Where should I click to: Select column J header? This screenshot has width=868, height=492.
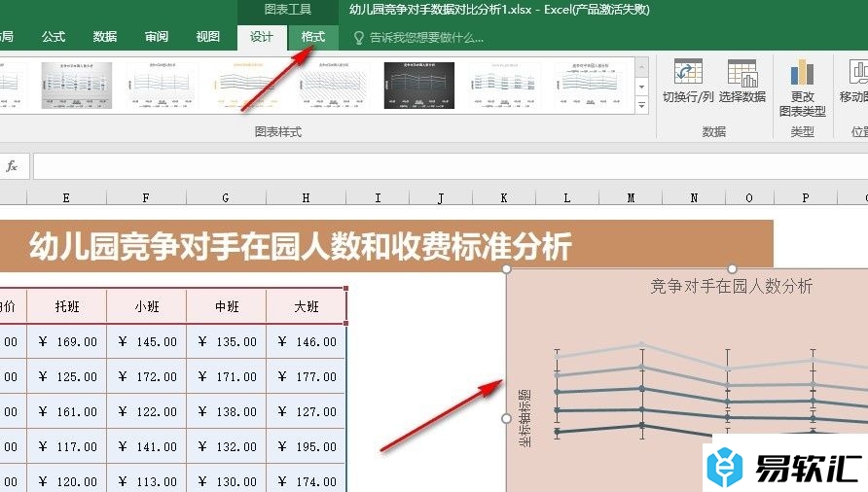[441, 197]
